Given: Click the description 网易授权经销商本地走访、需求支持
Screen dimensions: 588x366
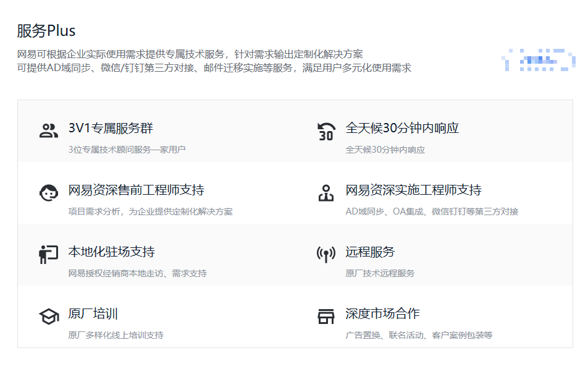Looking at the screenshot, I should click(x=138, y=273).
